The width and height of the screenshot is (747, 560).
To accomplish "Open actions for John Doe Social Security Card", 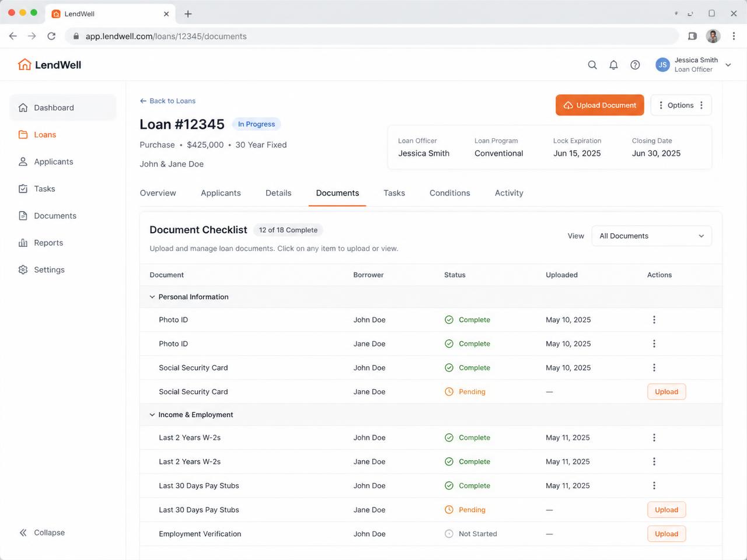I will click(654, 367).
